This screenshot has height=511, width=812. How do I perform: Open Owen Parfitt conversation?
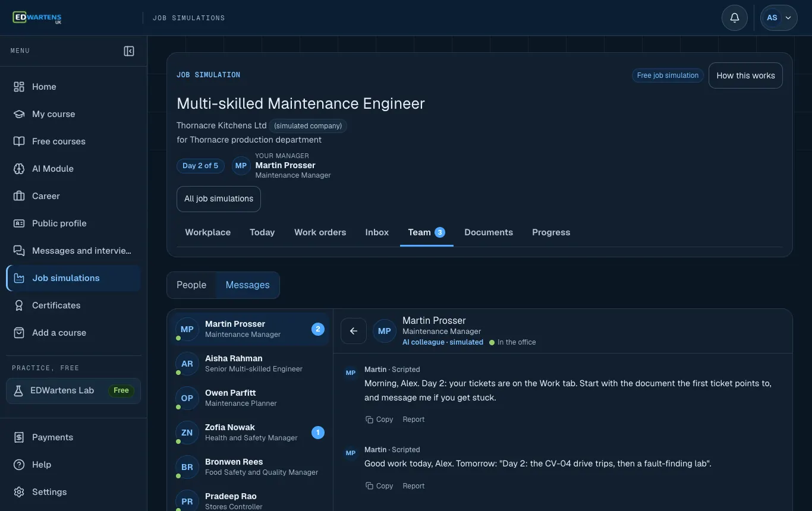250,398
